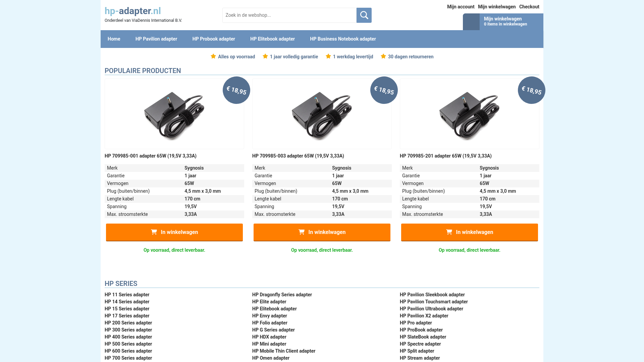Screen dimensions: 644x362
Task: Open HP Envy adapter link
Action: click(270, 316)
